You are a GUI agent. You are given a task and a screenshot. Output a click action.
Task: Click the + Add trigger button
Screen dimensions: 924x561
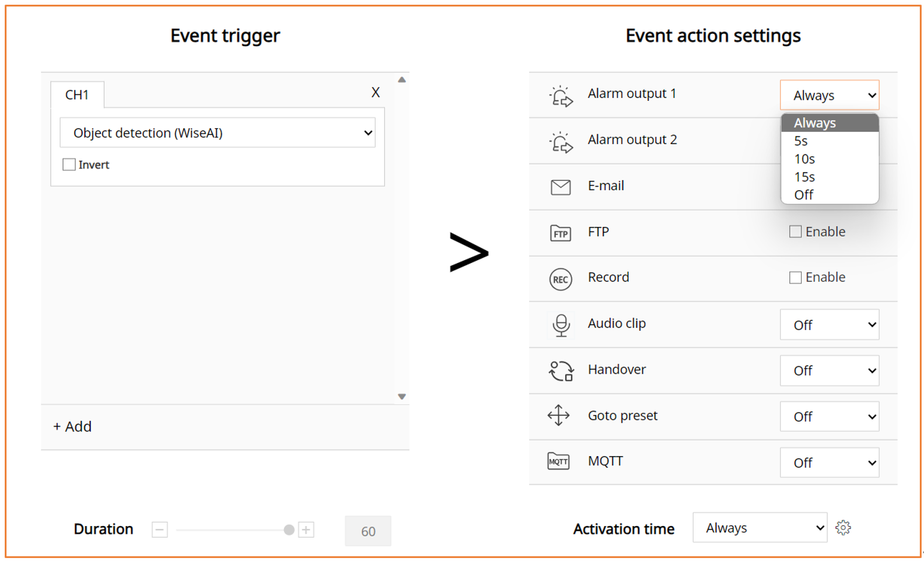click(x=73, y=427)
